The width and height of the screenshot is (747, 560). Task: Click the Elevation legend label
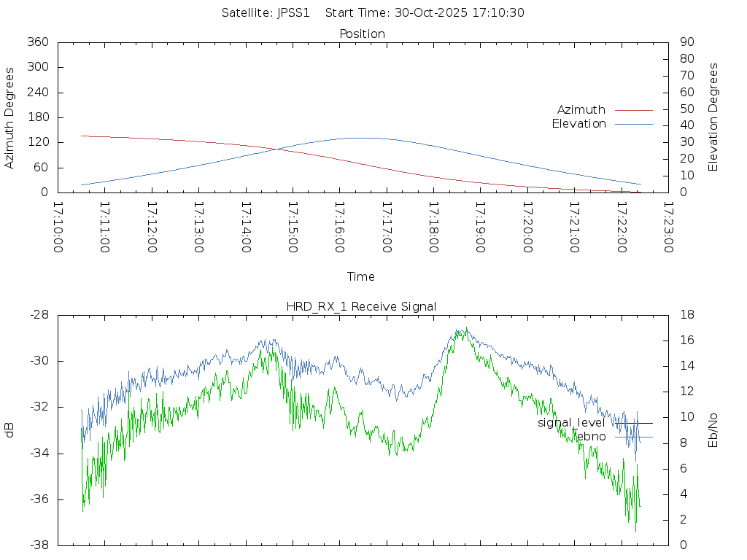578,124
